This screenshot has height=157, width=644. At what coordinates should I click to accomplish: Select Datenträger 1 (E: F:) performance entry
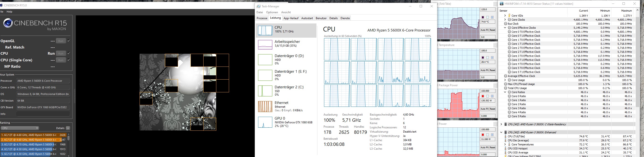[286, 75]
